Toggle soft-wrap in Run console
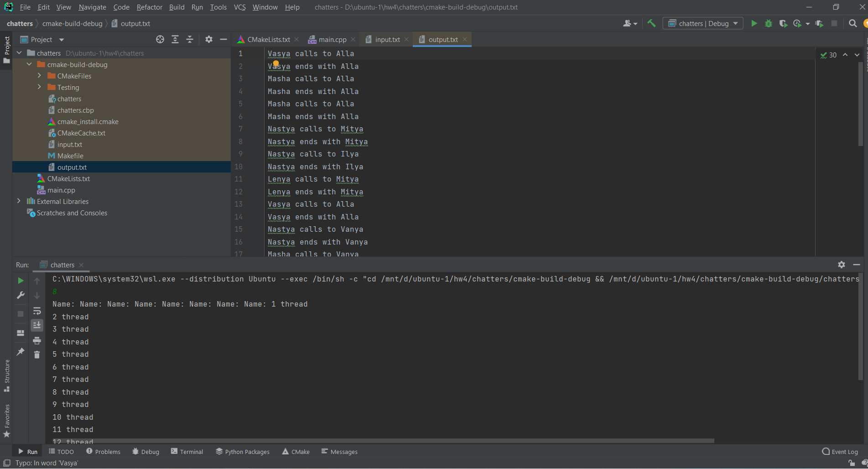 click(37, 311)
